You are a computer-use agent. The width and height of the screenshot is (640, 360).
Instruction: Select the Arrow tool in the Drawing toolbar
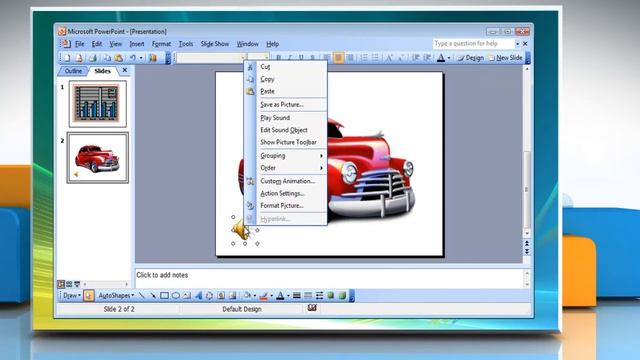[153, 296]
